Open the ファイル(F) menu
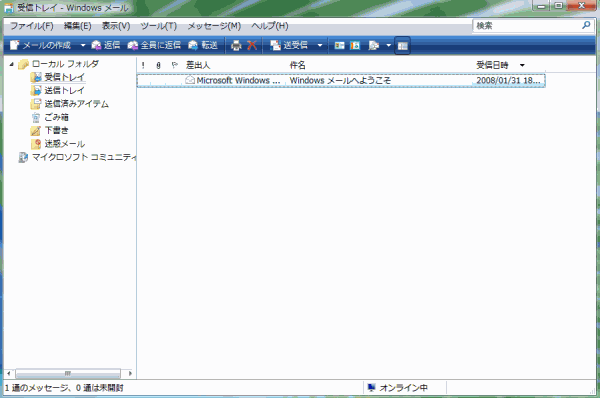Viewport: 600px width, 398px height. [31, 26]
